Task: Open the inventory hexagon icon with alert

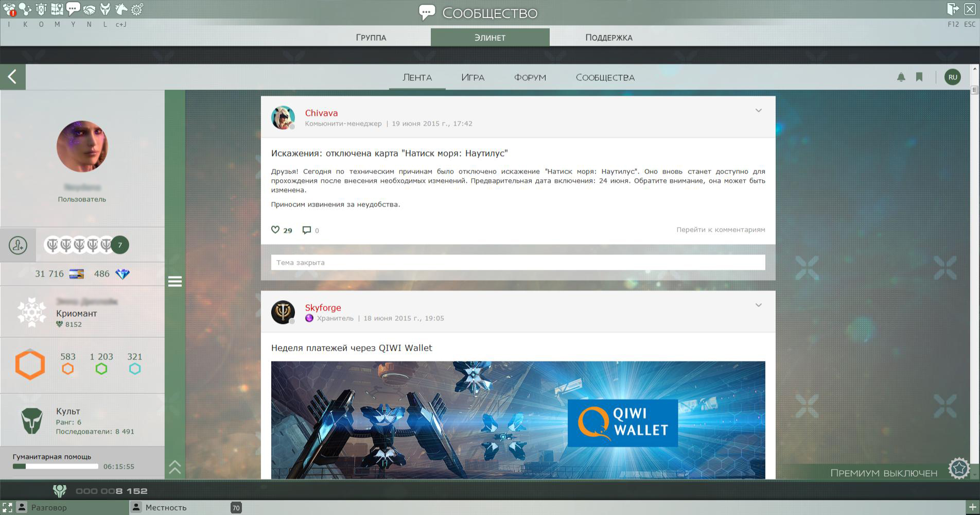Action: (9, 9)
